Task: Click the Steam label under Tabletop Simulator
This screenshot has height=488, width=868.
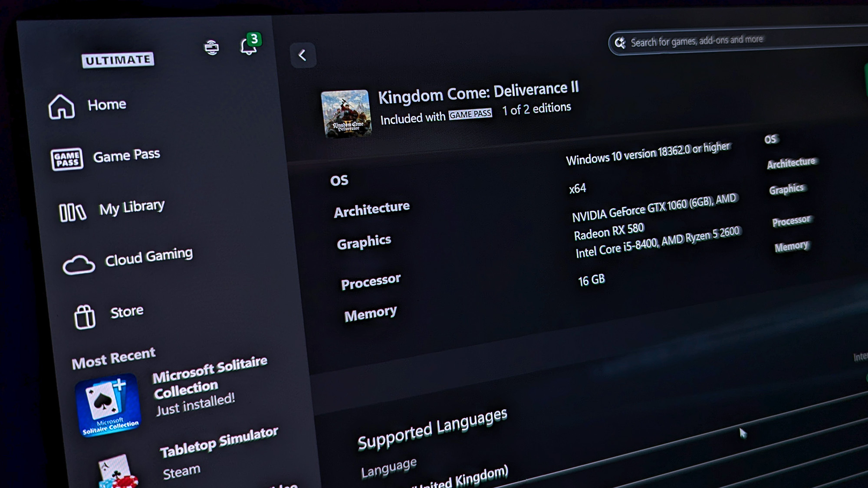Action: [181, 472]
